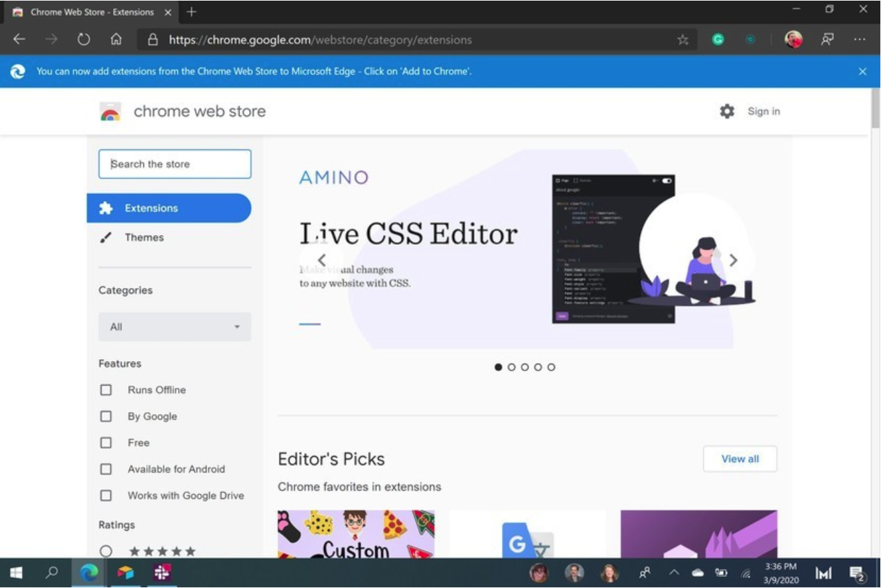Select the Themes paintbrush icon

tap(107, 237)
